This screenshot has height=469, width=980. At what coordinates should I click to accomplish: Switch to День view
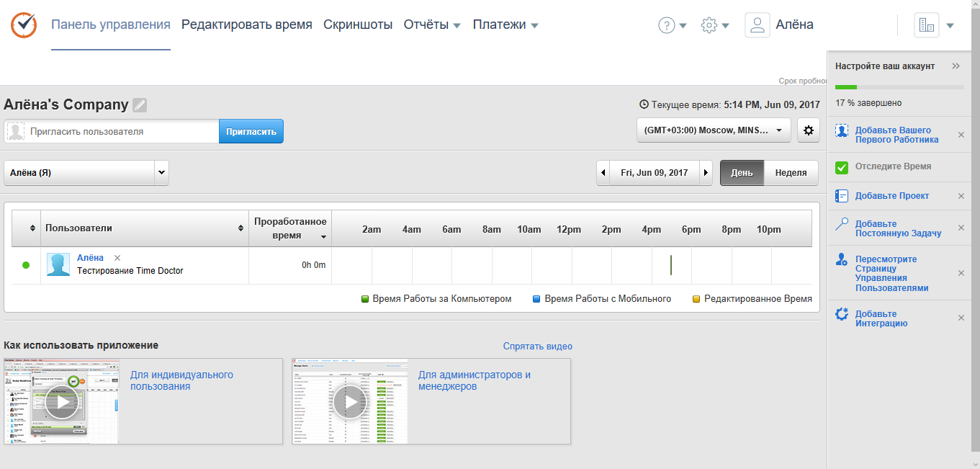point(742,173)
